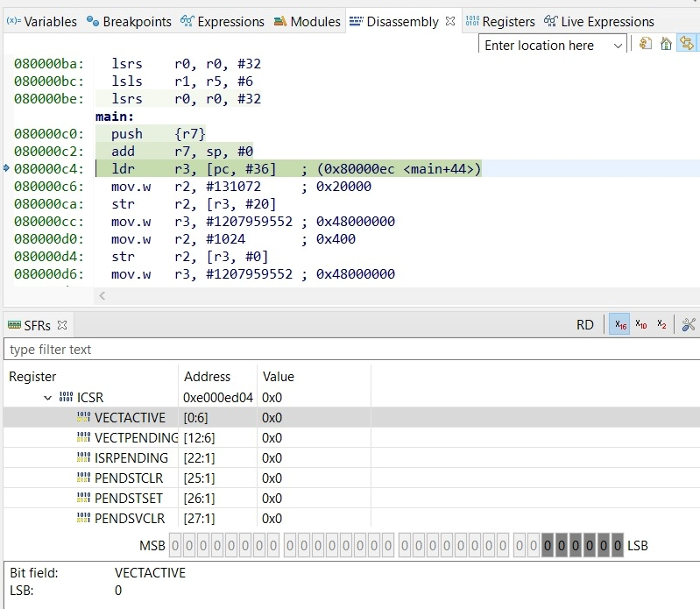Open the location dropdown arrow
The width and height of the screenshot is (700, 609).
(x=618, y=46)
